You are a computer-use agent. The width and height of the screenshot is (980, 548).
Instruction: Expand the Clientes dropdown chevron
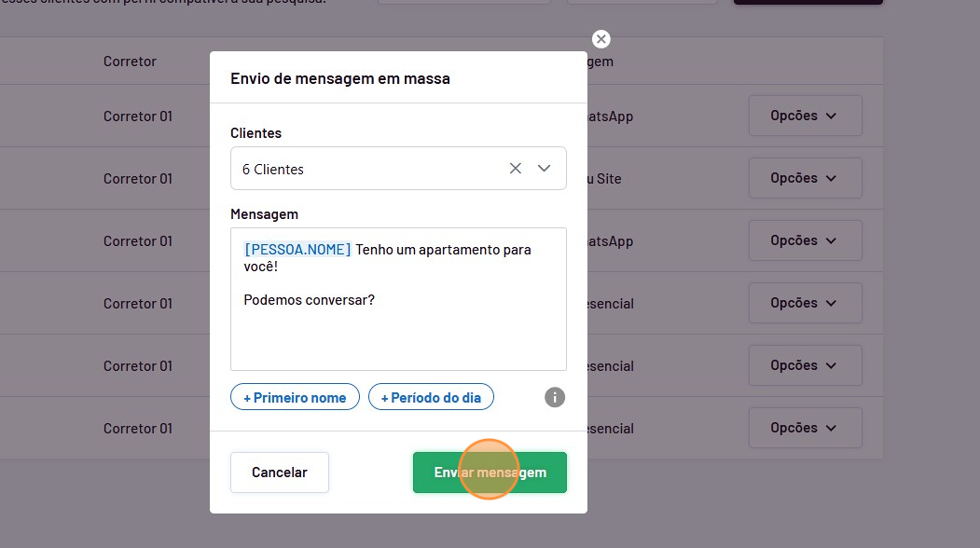point(545,169)
